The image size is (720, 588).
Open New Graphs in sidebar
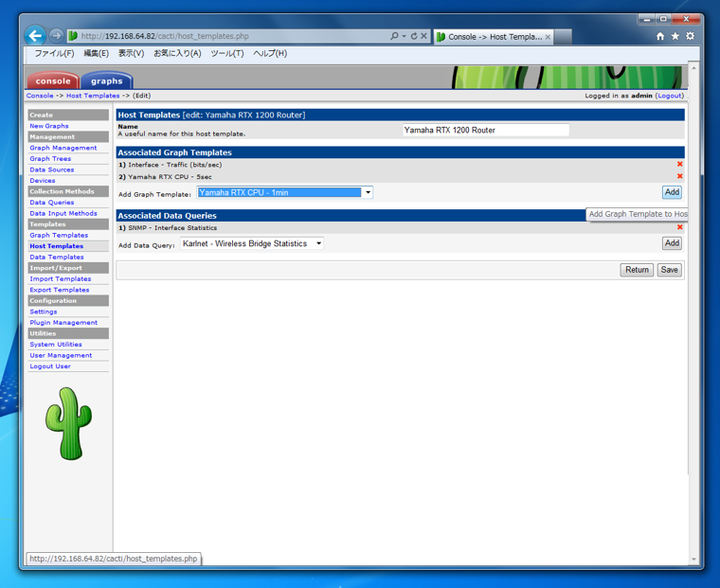pos(49,126)
